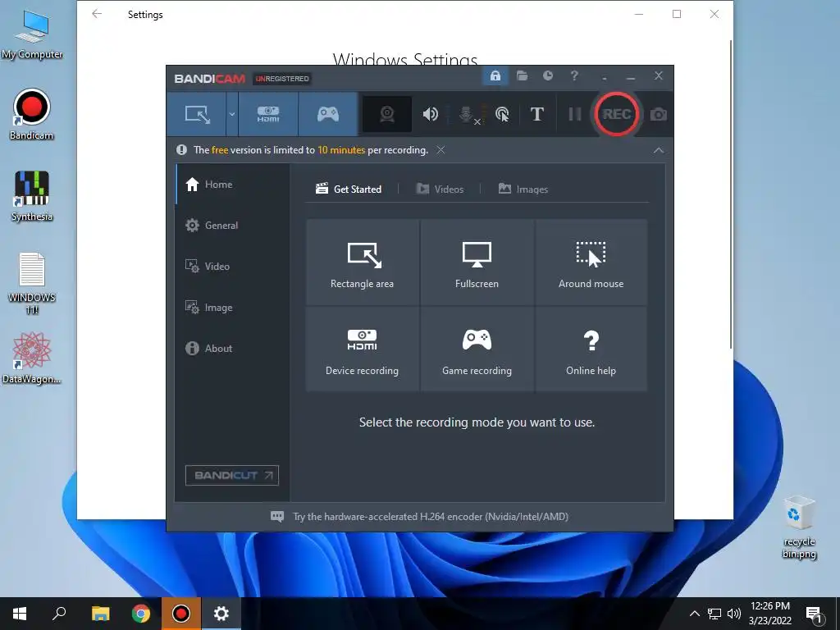The image size is (840, 630).
Task: Open the notification center icon
Action: tap(814, 614)
